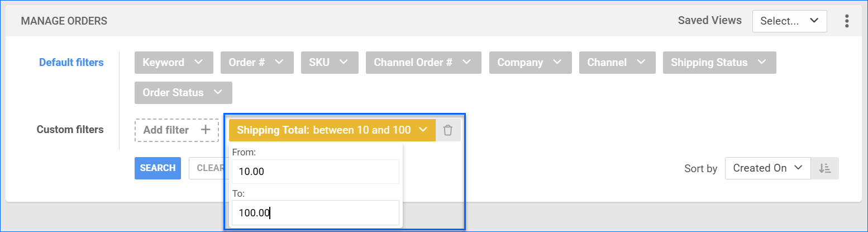Open the Saved Views Select dropdown
The height and width of the screenshot is (232, 868).
[789, 21]
